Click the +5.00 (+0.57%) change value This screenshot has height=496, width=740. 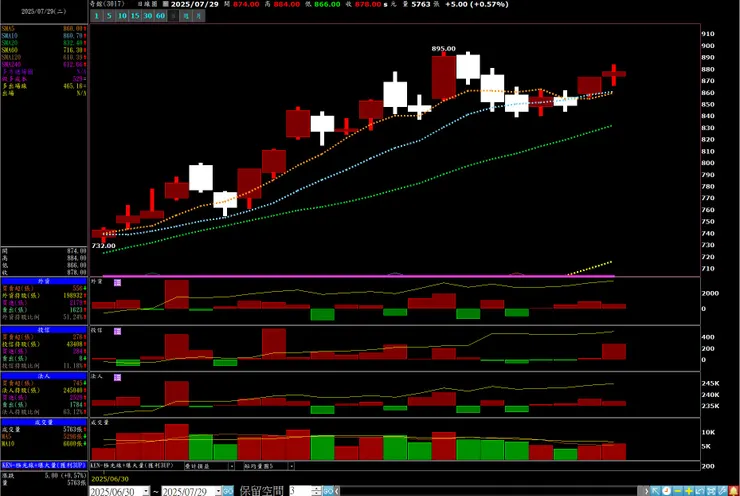477,4
